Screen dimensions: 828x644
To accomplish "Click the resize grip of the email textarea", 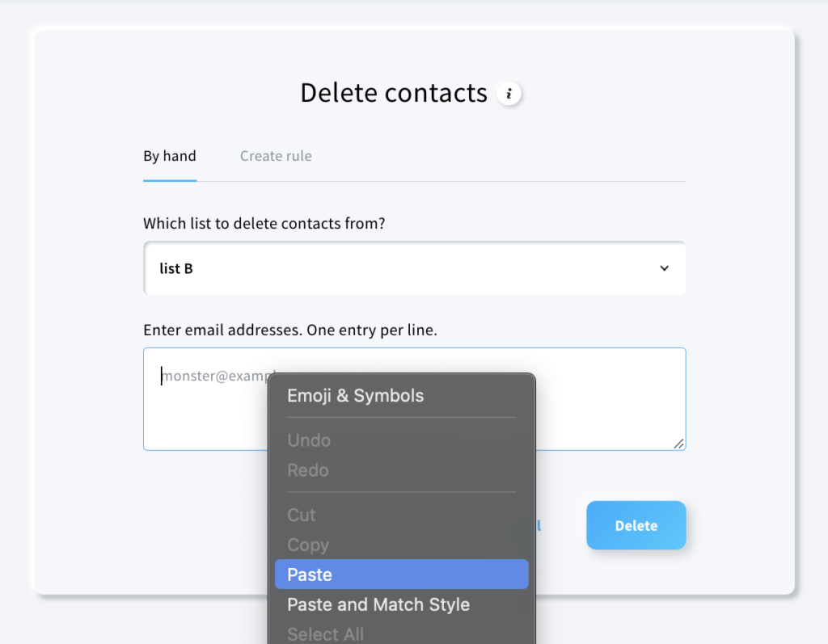I will click(680, 444).
